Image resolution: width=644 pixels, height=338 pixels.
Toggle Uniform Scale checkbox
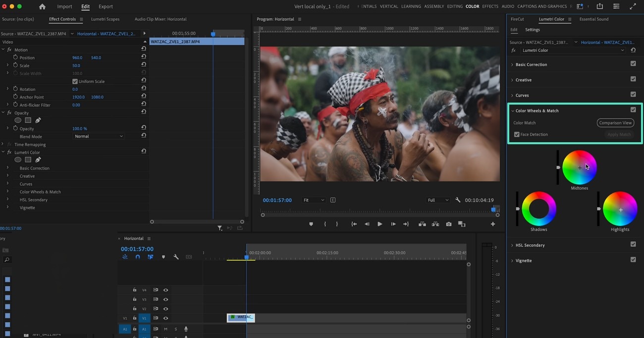pyautogui.click(x=75, y=81)
